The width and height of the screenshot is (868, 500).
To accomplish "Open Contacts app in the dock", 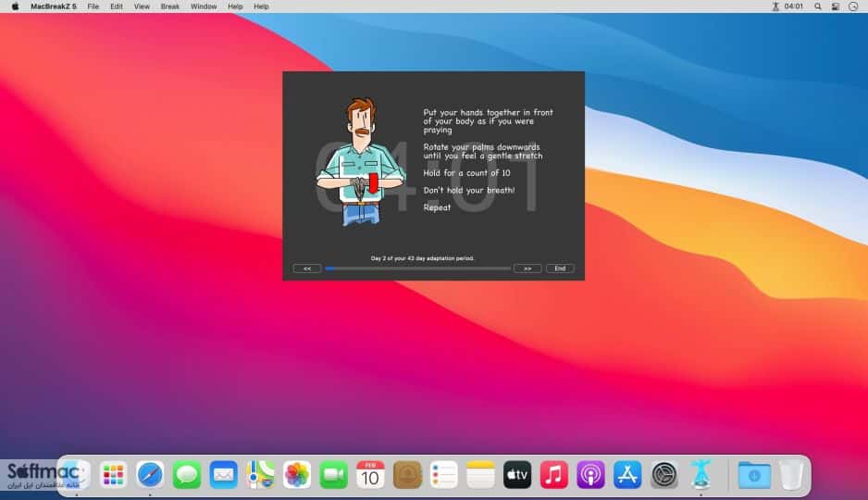I will [x=407, y=475].
